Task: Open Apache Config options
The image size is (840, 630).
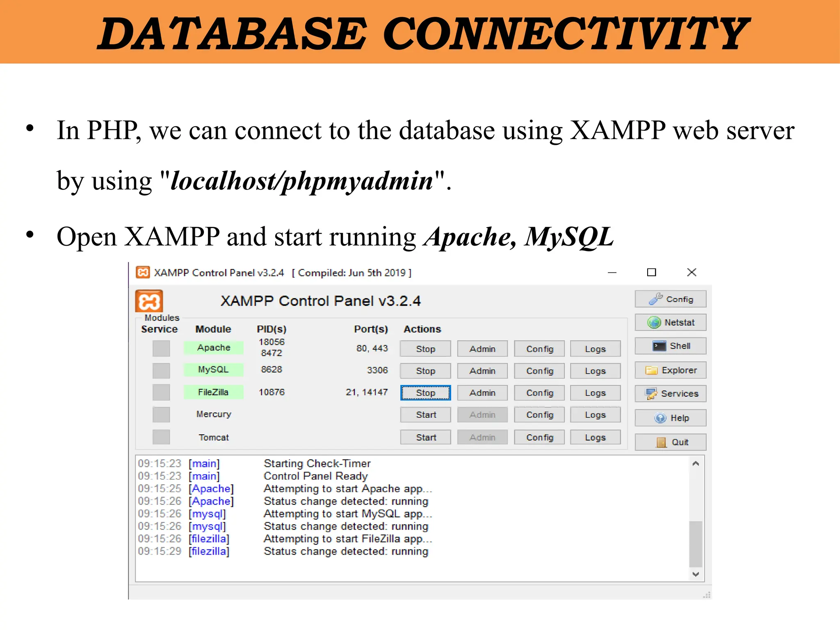Action: pos(539,349)
